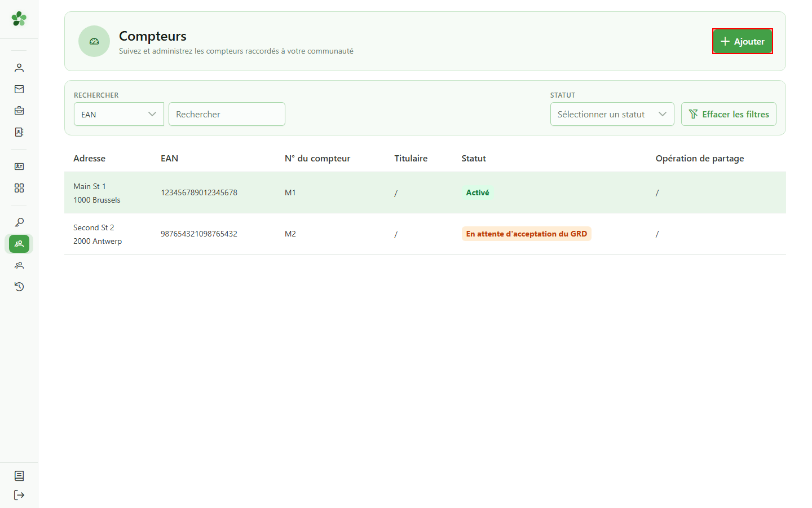Open the user profile sidebar icon

pos(19,68)
